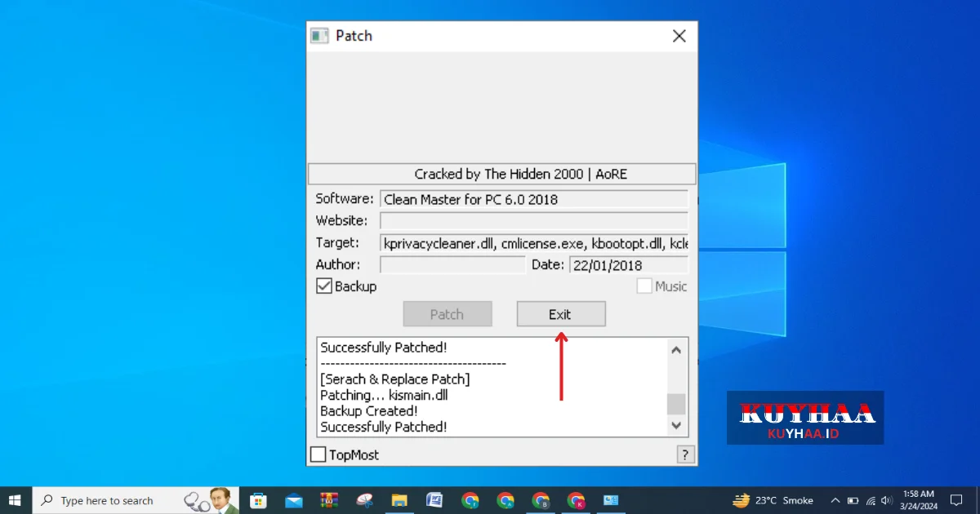
Task: Click the Date field showing 22/01/2018
Action: (629, 264)
